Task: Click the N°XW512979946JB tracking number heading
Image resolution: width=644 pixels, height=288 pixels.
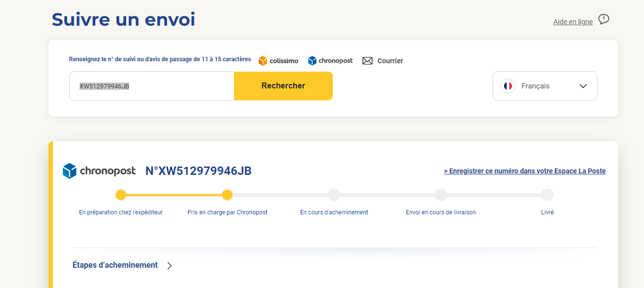Action: (x=198, y=171)
